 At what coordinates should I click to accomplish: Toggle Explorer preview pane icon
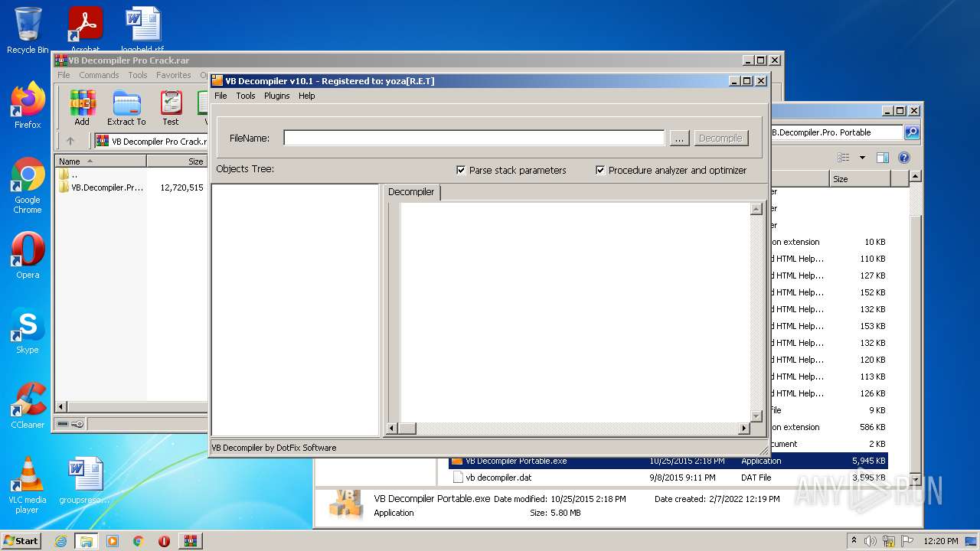[x=883, y=158]
